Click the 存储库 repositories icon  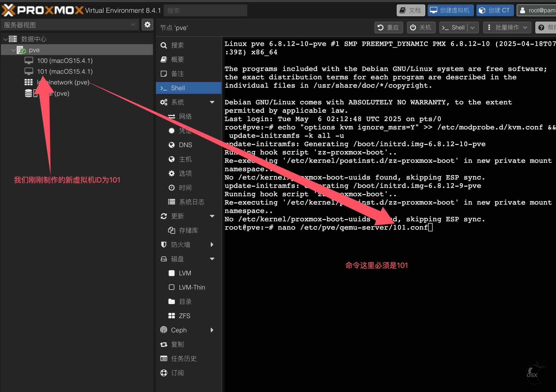(172, 230)
